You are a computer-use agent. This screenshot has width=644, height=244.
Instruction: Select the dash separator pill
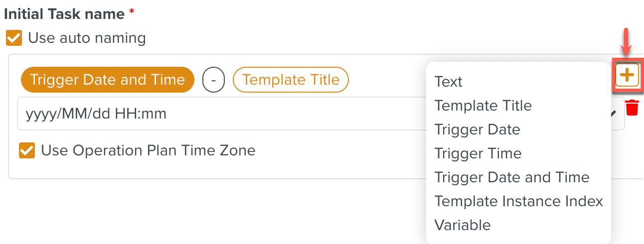coord(214,80)
